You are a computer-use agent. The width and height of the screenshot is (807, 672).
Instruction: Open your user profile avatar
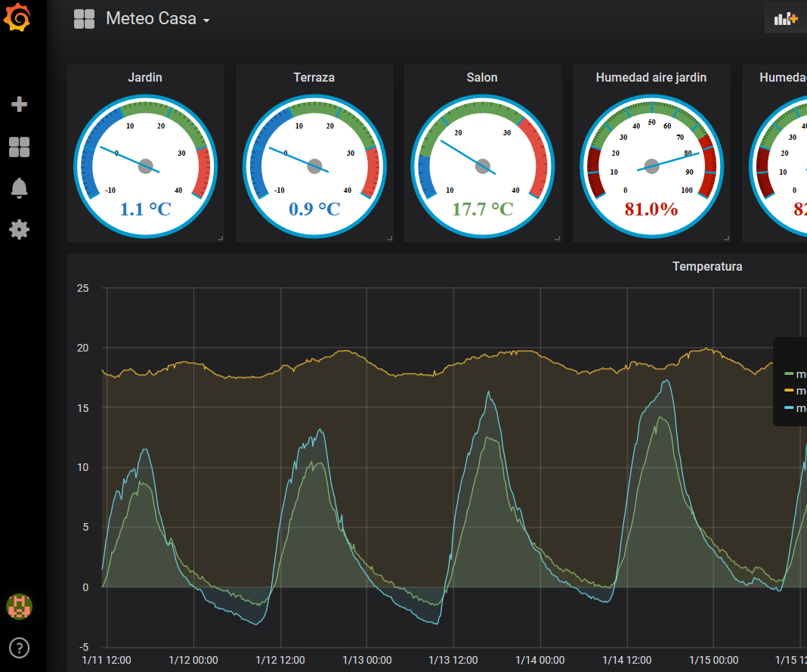click(19, 605)
